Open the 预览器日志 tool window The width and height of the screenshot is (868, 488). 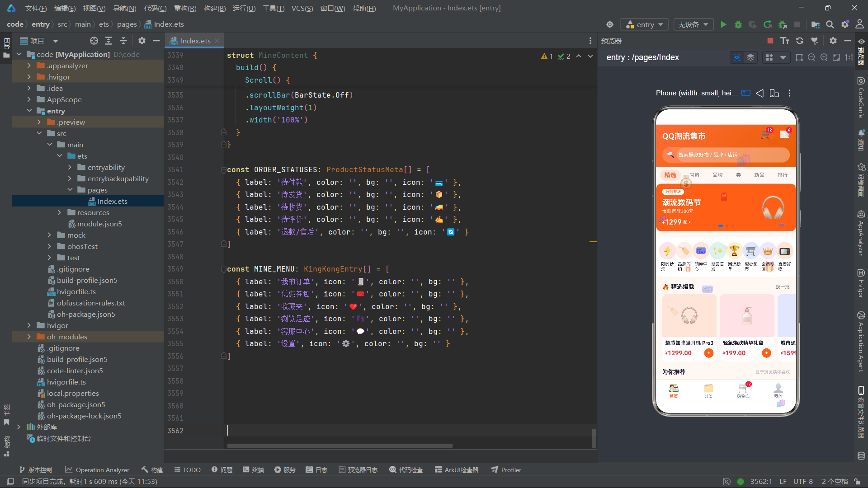click(358, 470)
